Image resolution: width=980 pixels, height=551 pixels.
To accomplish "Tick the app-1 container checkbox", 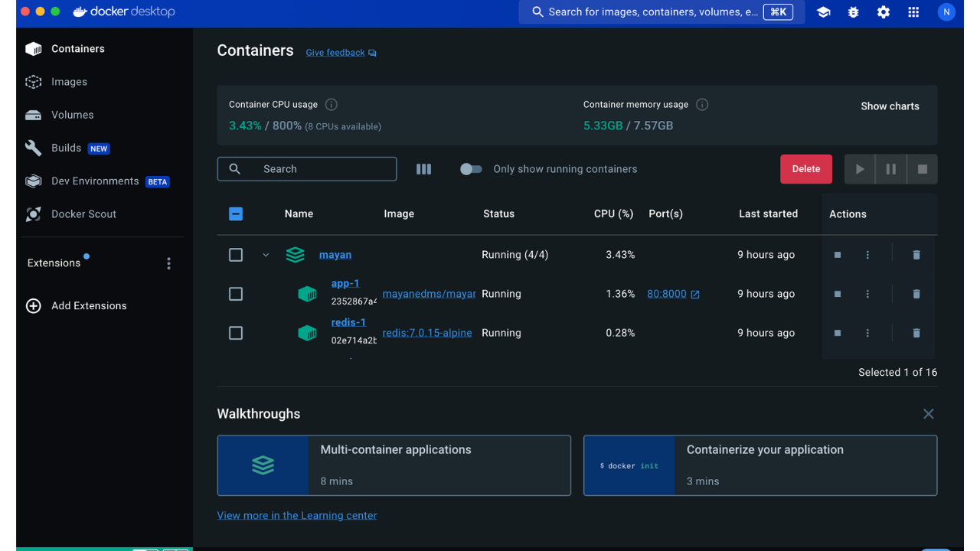I will (x=236, y=294).
